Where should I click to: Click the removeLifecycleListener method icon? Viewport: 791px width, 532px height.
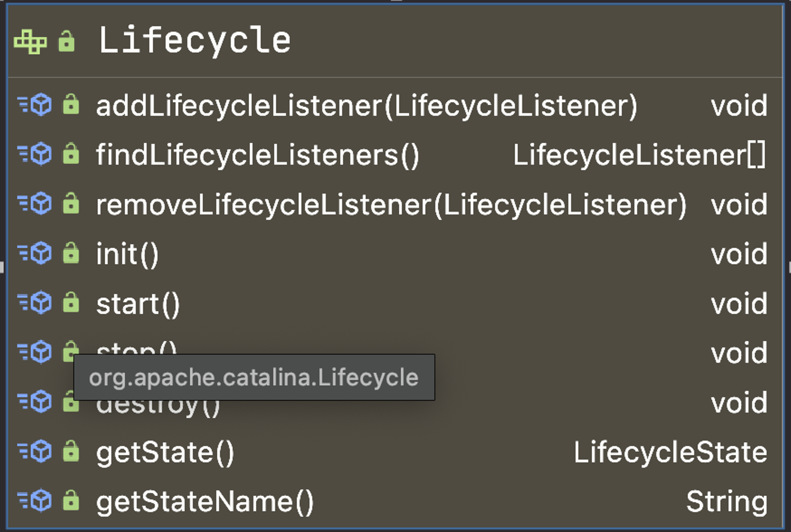(35, 204)
